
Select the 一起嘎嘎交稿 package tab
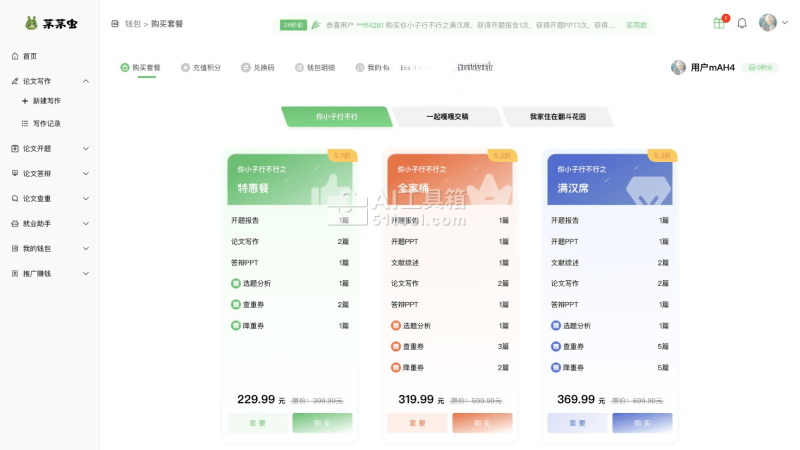point(446,117)
